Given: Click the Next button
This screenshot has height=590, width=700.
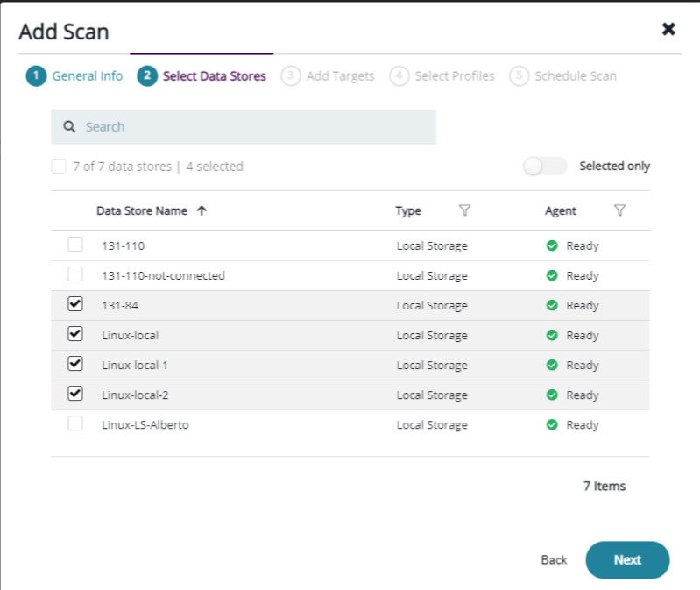Looking at the screenshot, I should (x=627, y=560).
